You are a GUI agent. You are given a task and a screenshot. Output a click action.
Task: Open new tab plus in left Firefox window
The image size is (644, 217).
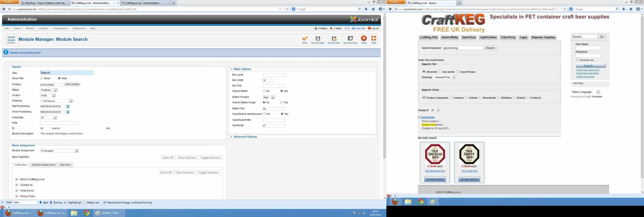point(174,3)
